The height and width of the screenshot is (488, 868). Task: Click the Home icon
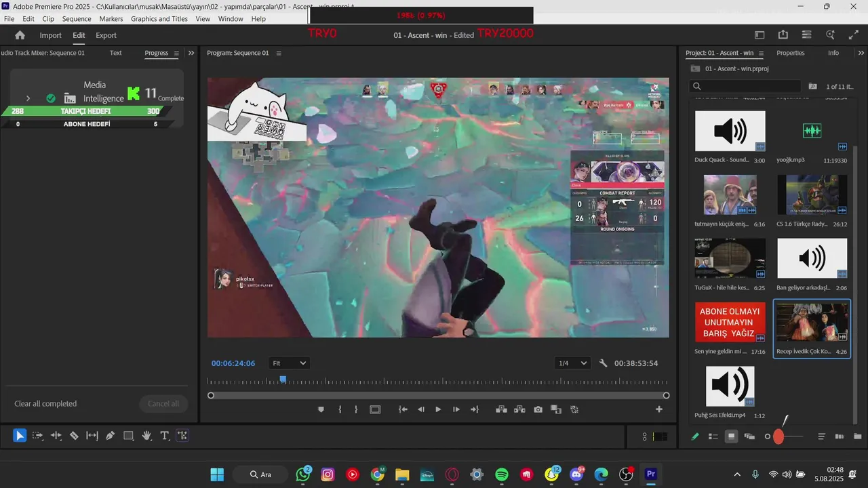[20, 35]
